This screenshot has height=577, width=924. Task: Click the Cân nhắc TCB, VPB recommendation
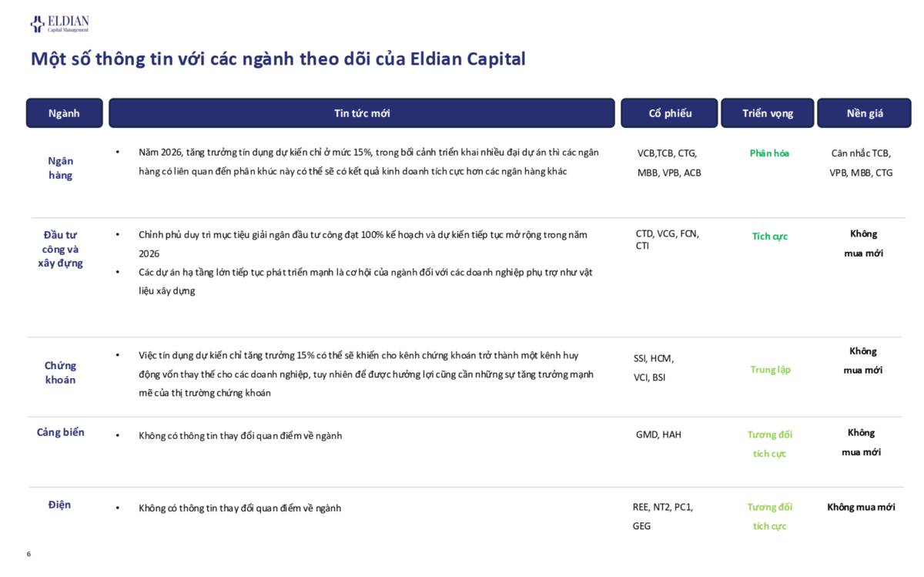tap(861, 163)
